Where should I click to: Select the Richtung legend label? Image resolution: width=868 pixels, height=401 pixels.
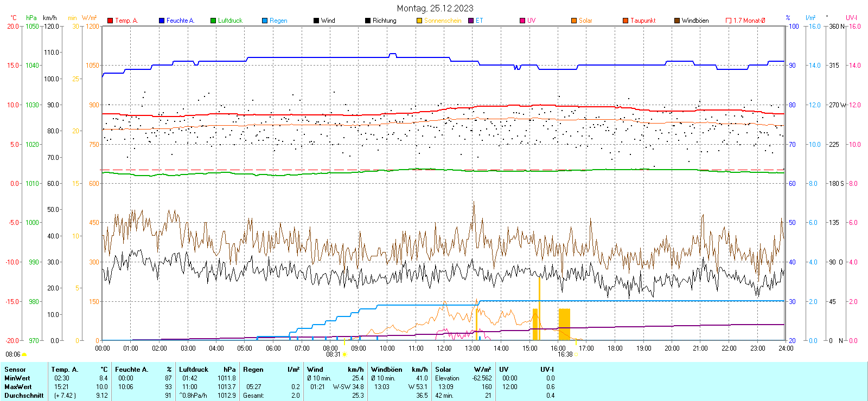(384, 21)
